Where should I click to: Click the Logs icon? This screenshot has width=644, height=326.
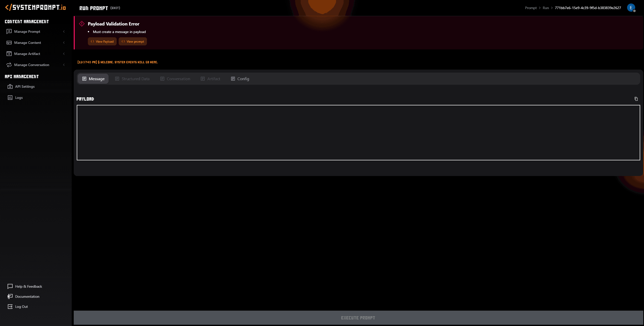(x=10, y=97)
